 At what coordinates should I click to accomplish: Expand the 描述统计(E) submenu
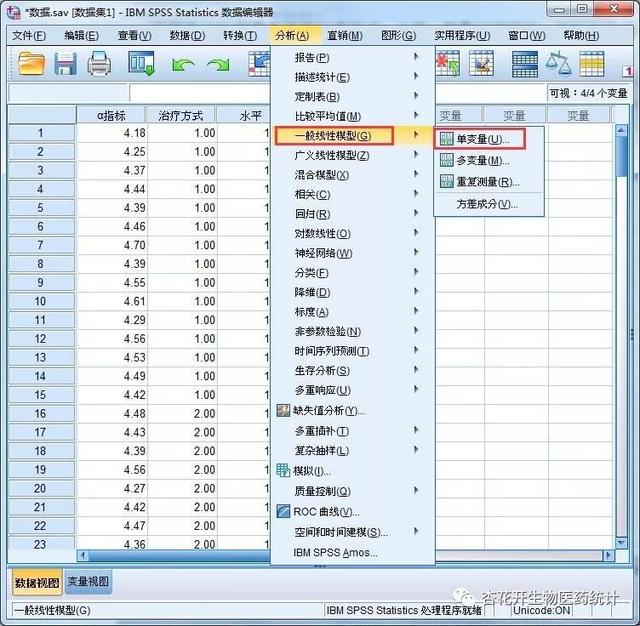click(x=353, y=77)
